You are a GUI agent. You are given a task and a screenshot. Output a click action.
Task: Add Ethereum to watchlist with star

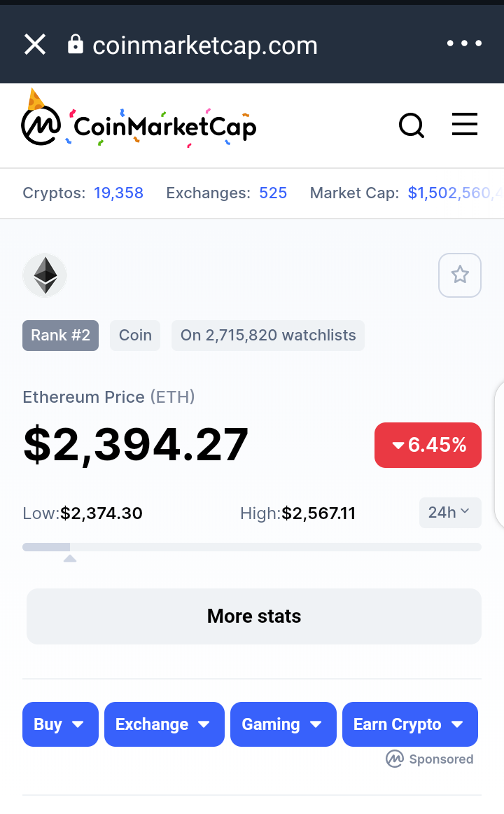coord(460,275)
